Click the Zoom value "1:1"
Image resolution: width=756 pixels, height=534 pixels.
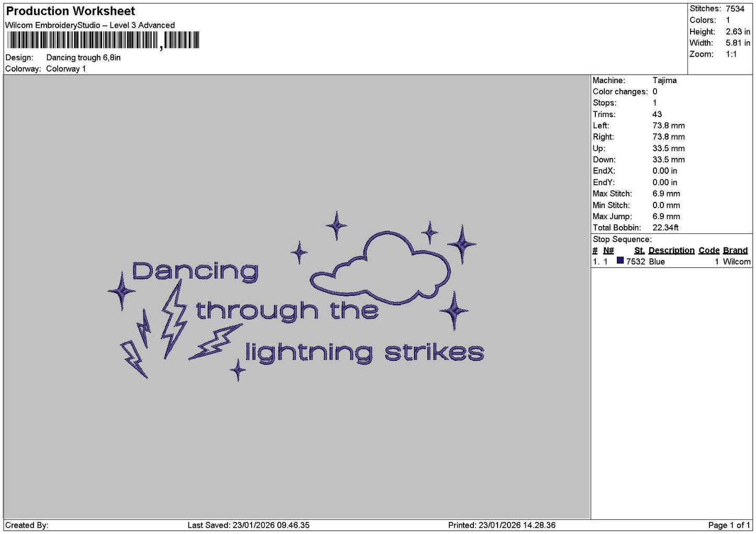[x=731, y=54]
